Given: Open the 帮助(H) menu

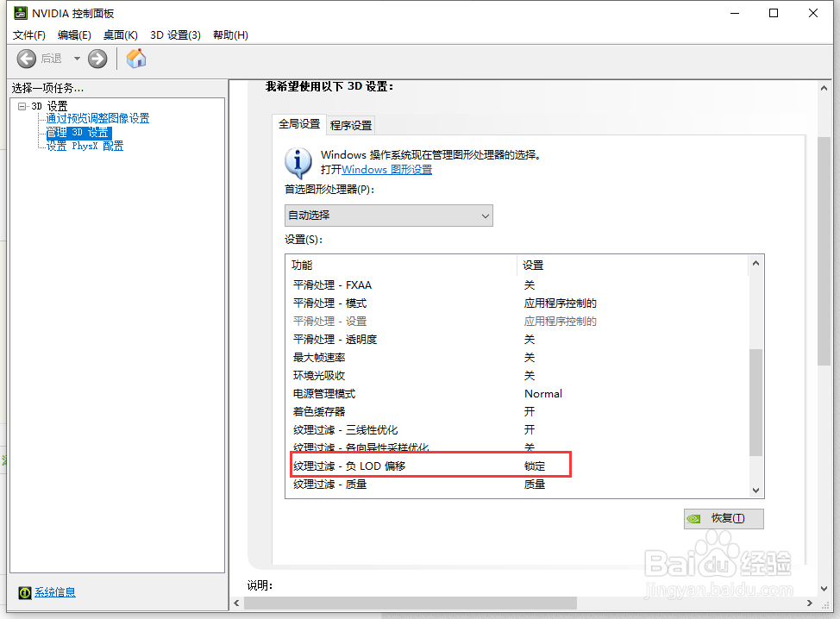Looking at the screenshot, I should click(x=230, y=34).
